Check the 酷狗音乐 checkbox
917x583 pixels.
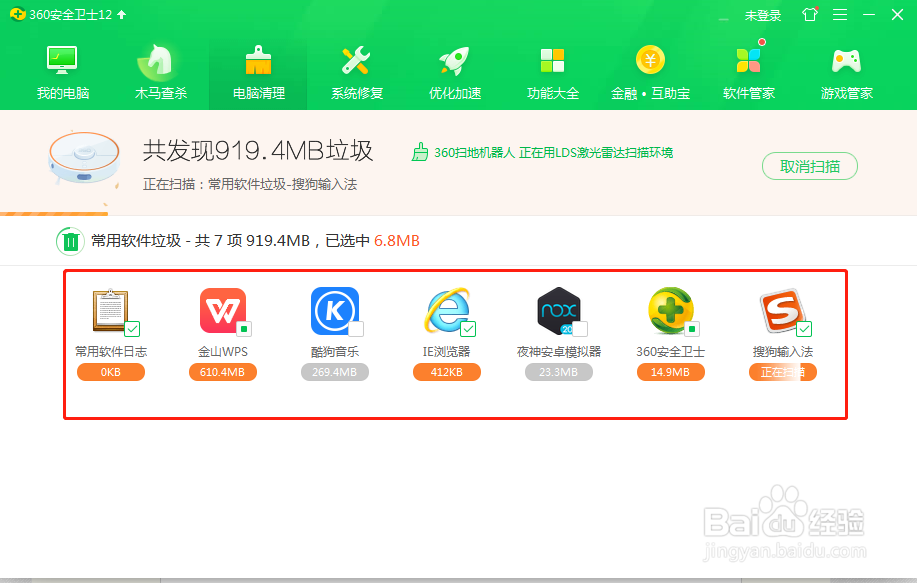[356, 329]
